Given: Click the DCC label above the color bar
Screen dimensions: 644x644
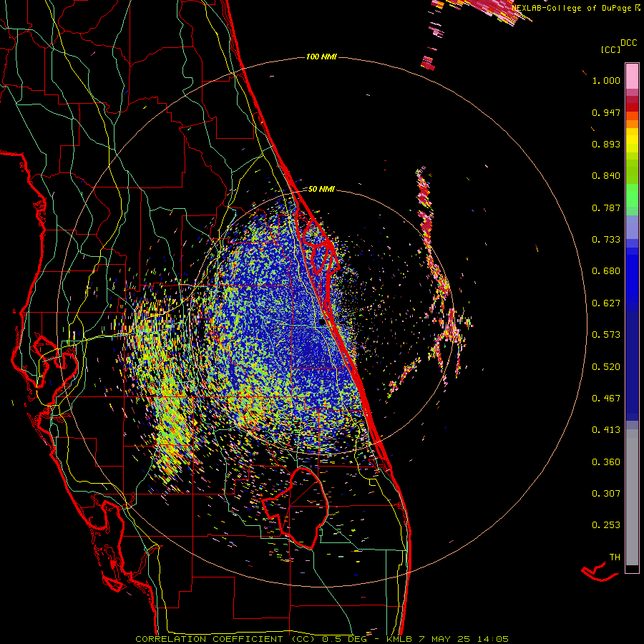Looking at the screenshot, I should pyautogui.click(x=629, y=43).
